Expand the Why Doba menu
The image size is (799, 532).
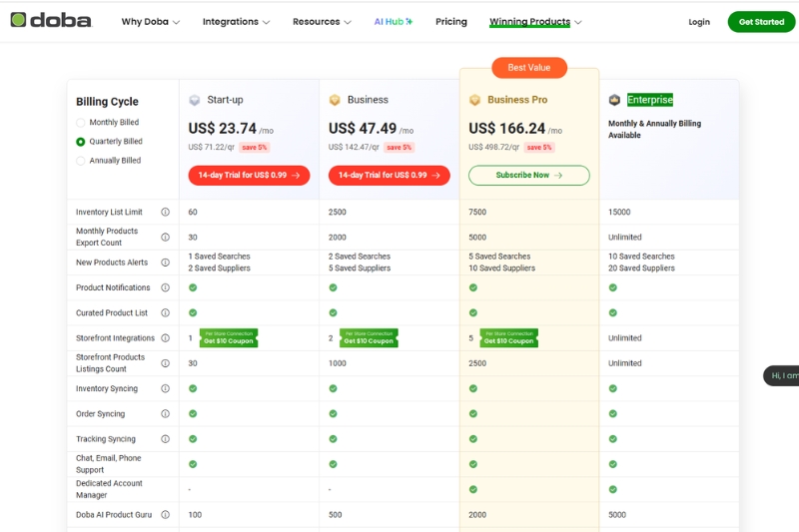tap(151, 21)
